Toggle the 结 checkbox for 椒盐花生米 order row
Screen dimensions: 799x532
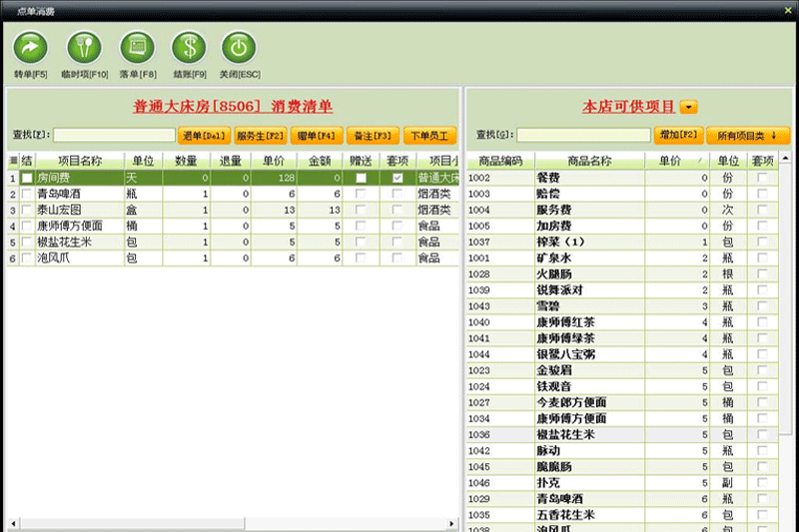point(27,242)
